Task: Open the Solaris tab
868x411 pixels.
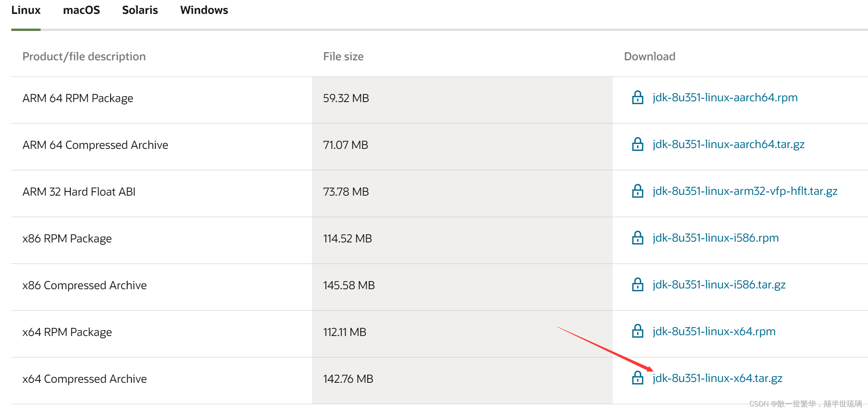Action: click(140, 10)
